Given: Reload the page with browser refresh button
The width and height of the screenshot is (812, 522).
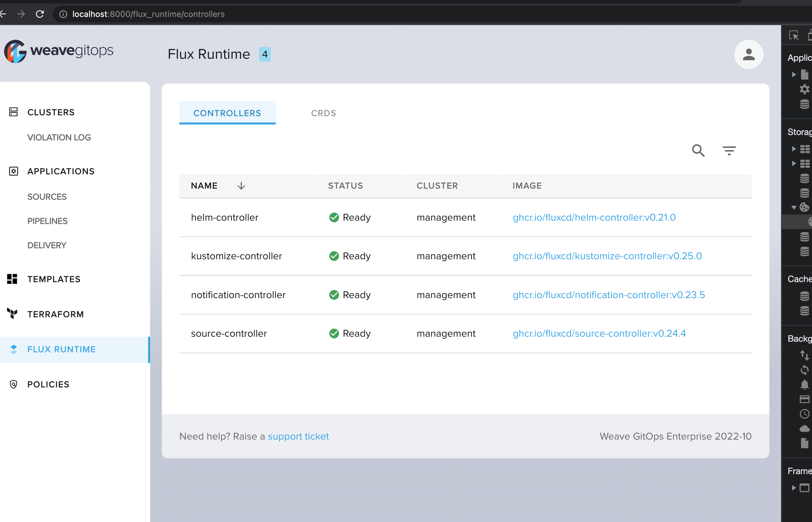Looking at the screenshot, I should [x=40, y=14].
